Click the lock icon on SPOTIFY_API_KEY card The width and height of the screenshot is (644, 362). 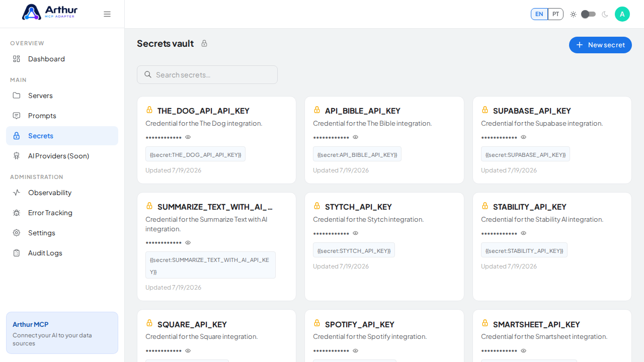317,323
